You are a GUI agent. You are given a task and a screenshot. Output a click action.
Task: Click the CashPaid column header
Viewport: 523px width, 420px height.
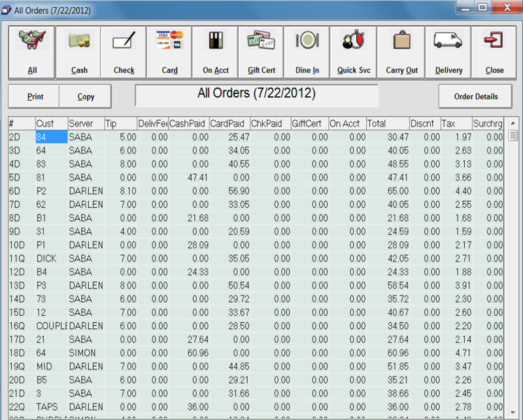(189, 124)
